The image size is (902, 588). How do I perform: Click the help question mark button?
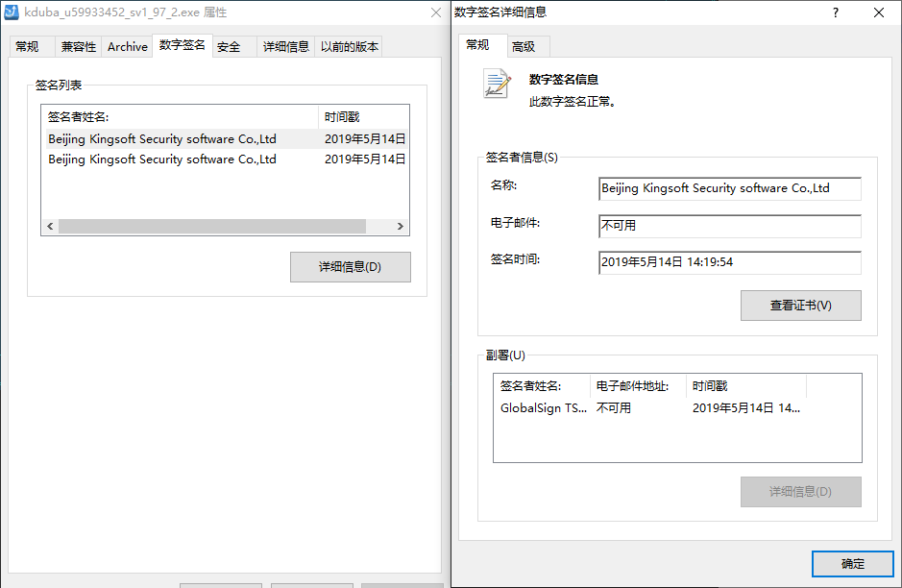pyautogui.click(x=835, y=12)
